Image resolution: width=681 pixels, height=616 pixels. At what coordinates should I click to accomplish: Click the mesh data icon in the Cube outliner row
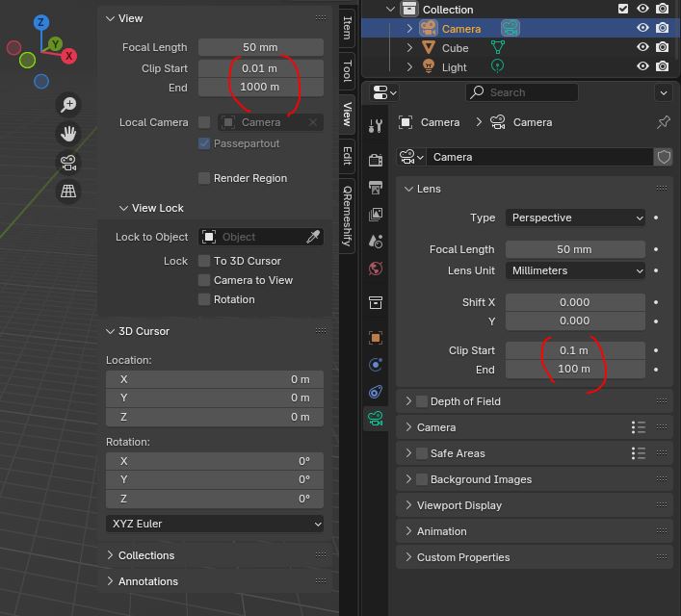pyautogui.click(x=498, y=47)
